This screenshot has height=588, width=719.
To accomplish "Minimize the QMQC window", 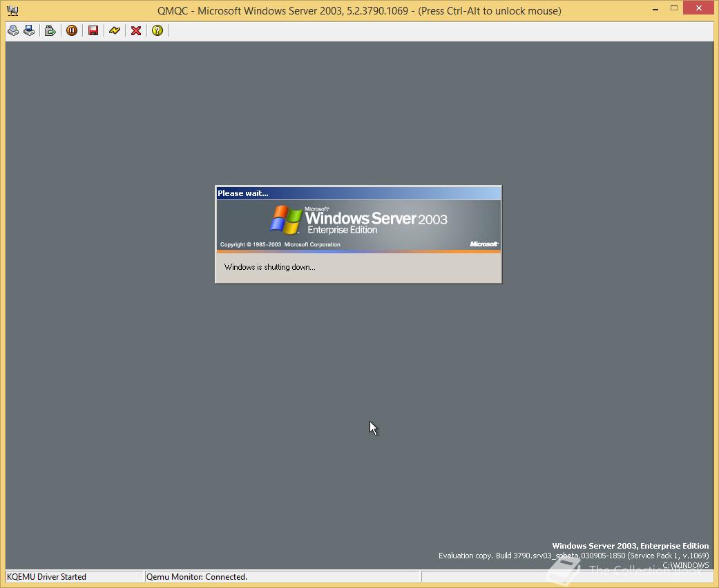I will tap(655, 9).
